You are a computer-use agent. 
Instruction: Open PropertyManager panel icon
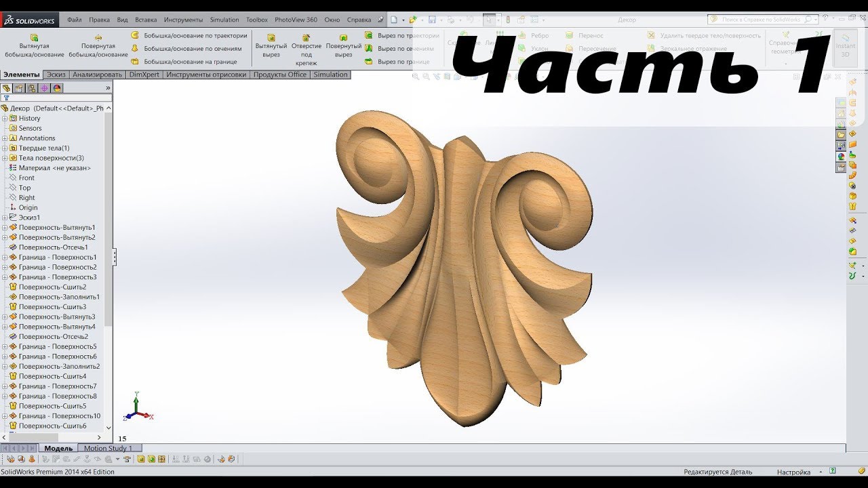tap(20, 87)
